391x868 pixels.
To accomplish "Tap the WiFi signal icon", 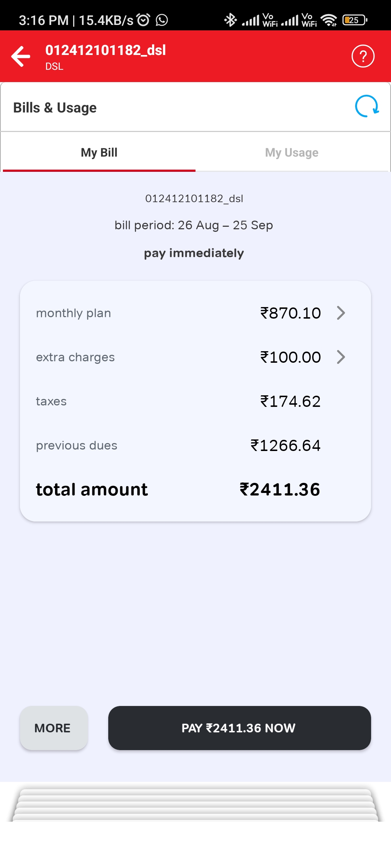I will [329, 20].
